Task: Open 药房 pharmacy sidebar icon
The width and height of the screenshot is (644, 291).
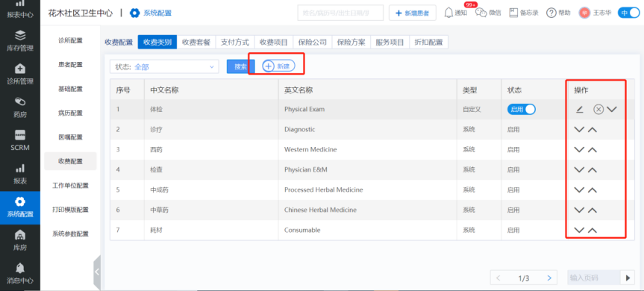Action: pos(19,107)
